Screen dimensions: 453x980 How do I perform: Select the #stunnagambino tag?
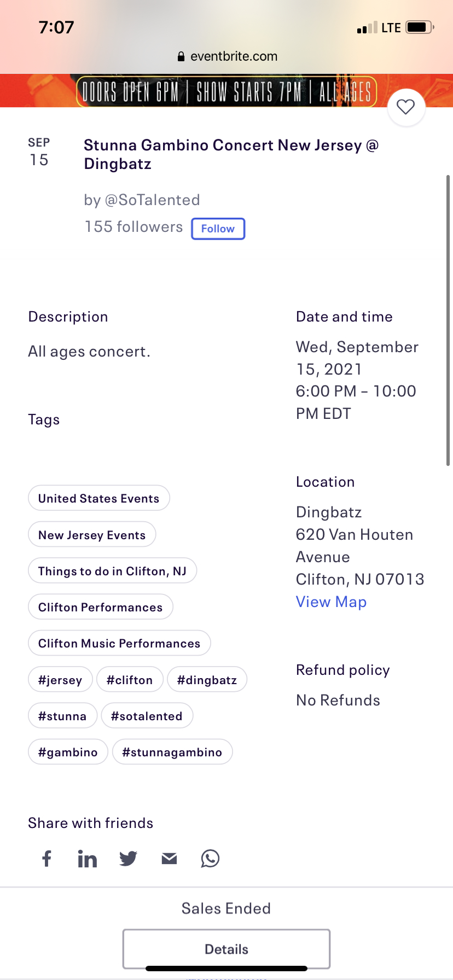(172, 751)
